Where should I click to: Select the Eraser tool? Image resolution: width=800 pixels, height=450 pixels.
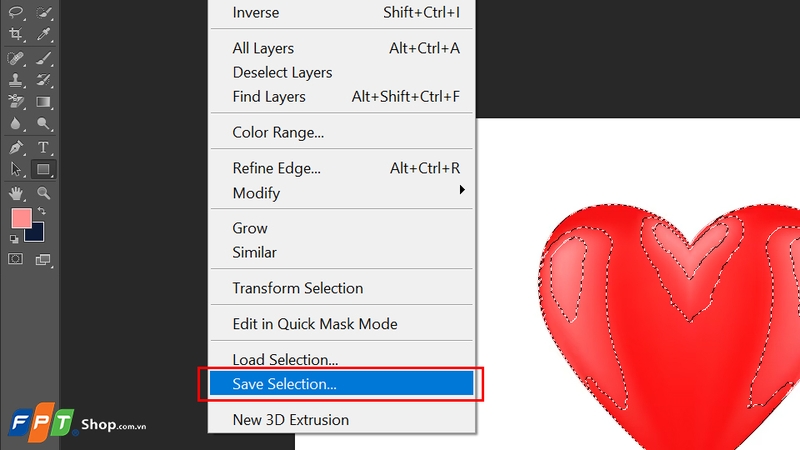click(x=16, y=102)
